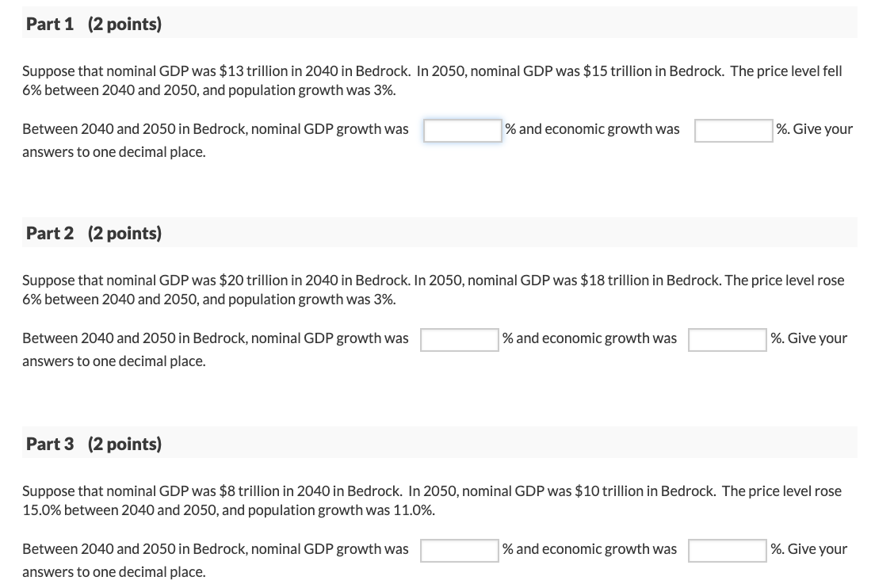The height and width of the screenshot is (588, 875).
Task: Click Part 1 economic growth input box
Action: [733, 131]
